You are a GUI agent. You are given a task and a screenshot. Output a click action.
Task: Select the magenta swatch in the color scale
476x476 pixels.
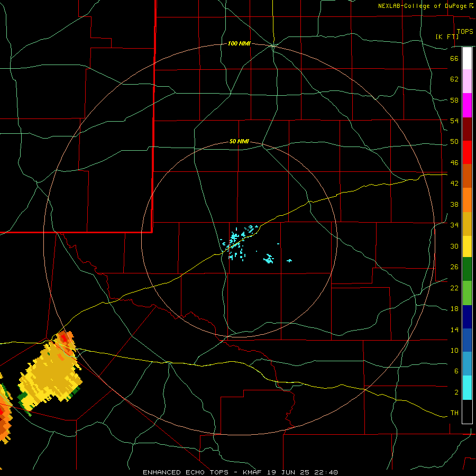467,105
